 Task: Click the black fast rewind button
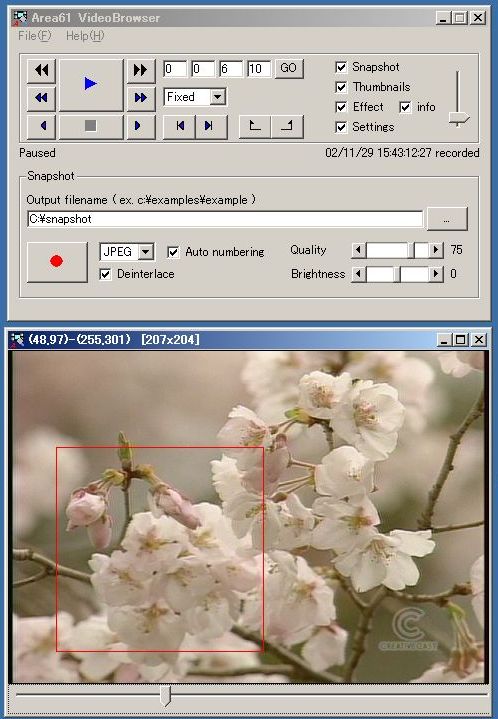41,70
